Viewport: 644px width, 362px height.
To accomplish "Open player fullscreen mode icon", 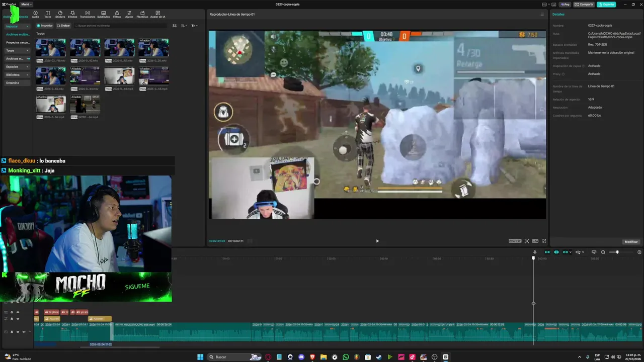I will (x=544, y=241).
